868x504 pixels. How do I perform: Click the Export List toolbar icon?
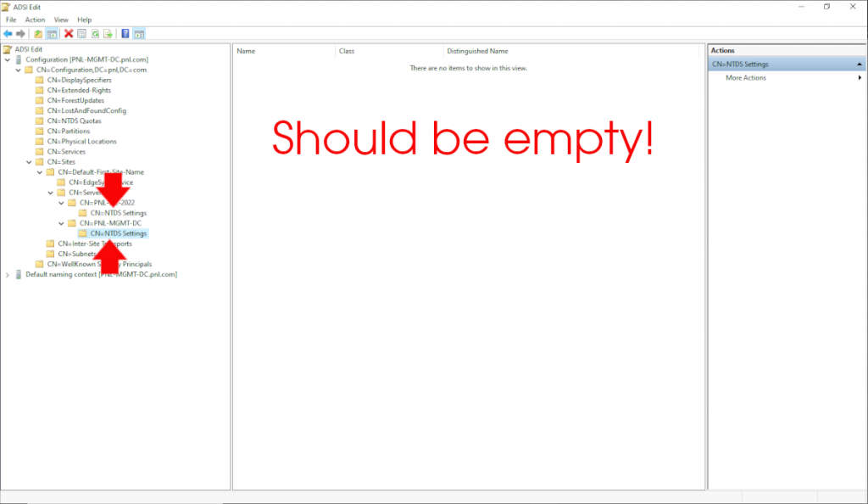click(108, 34)
